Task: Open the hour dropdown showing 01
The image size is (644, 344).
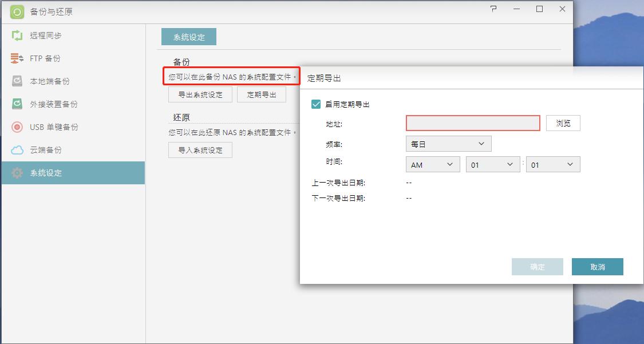Action: pos(493,164)
